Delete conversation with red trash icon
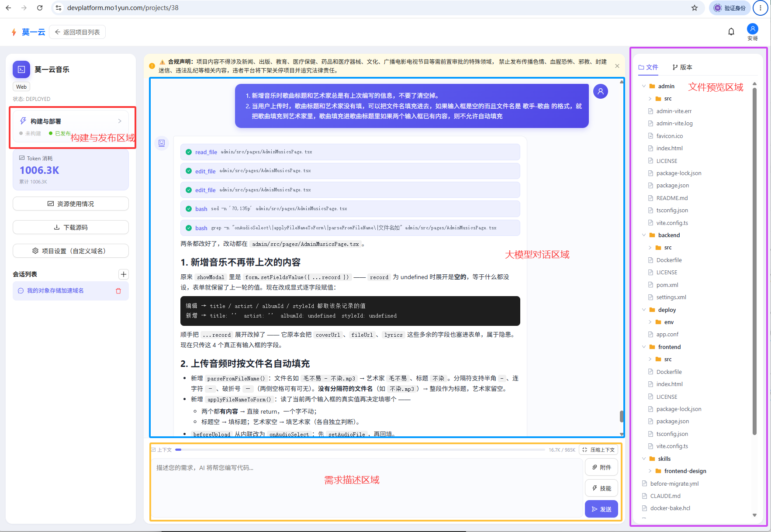Screen dimensions: 771x532 118,291
